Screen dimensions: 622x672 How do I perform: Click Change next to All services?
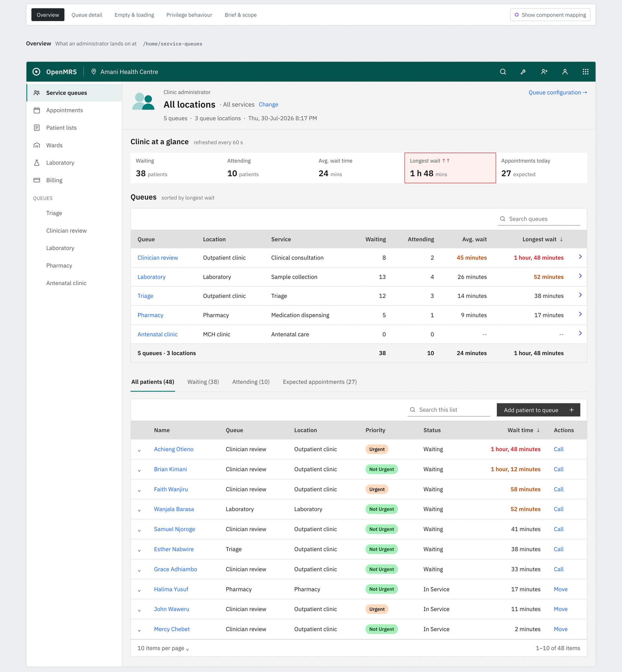coord(268,104)
